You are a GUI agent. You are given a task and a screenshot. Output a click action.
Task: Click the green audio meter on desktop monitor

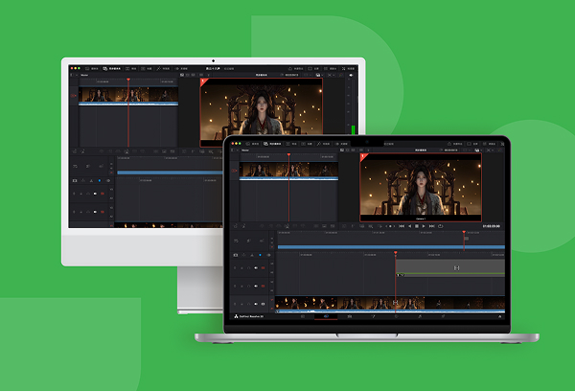coord(354,129)
